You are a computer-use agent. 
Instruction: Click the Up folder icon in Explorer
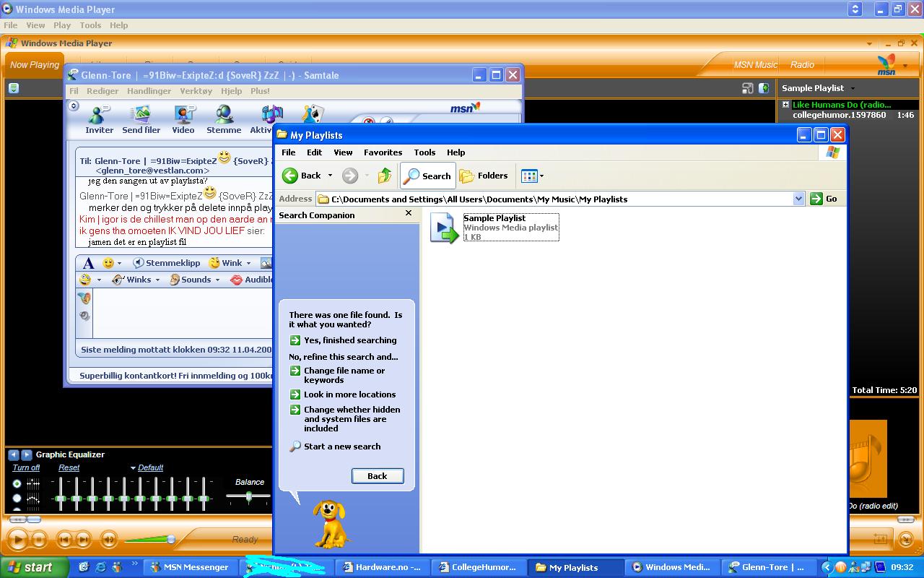click(x=385, y=176)
